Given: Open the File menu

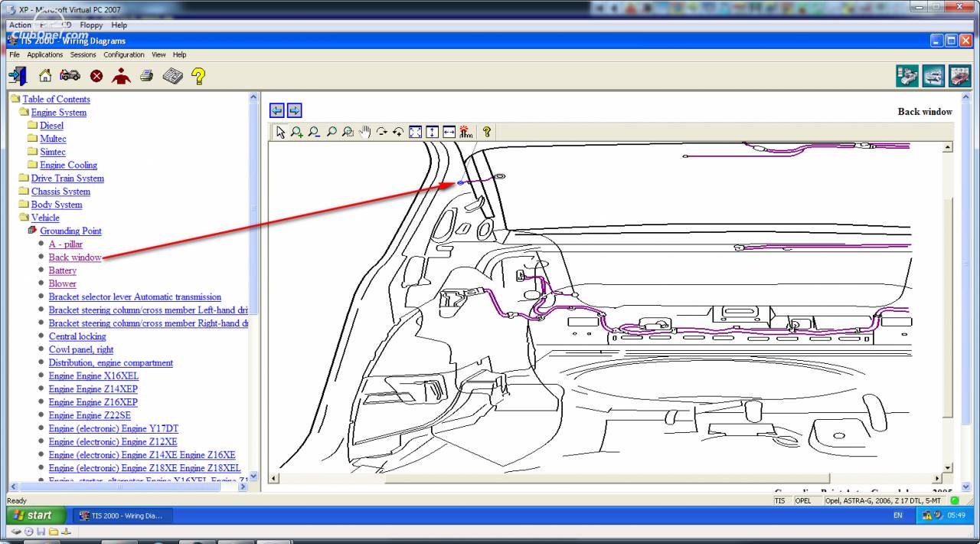Looking at the screenshot, I should [15, 54].
